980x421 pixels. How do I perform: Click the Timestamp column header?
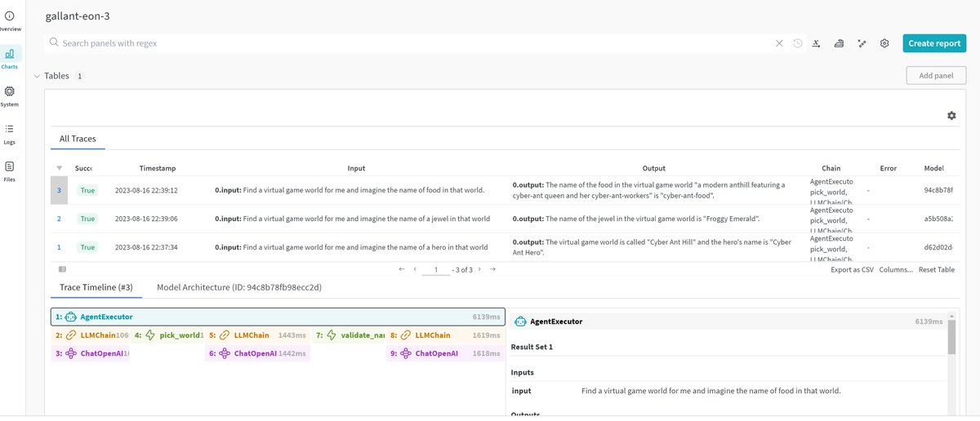(158, 169)
